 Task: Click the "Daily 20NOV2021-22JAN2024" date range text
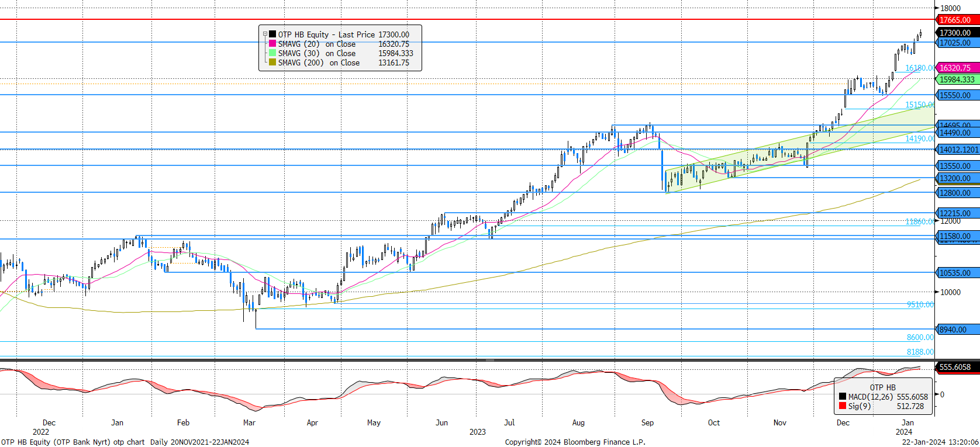[199, 442]
